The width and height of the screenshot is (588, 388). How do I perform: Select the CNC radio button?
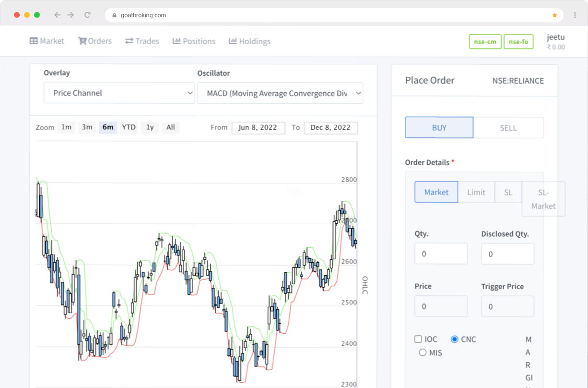(455, 339)
